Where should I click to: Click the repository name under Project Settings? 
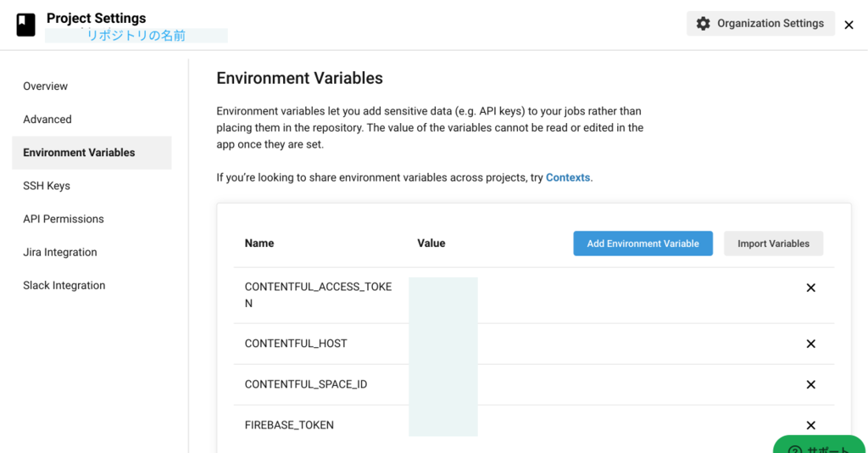136,36
